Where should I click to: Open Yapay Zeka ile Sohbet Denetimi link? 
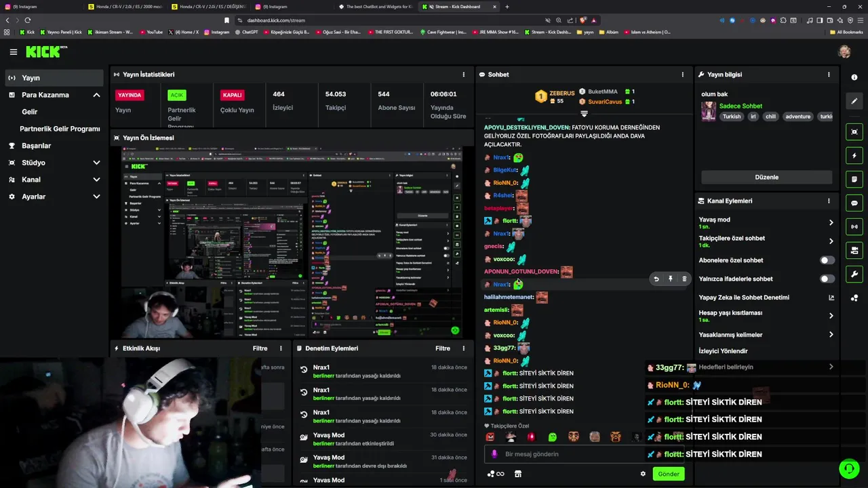pyautogui.click(x=766, y=298)
